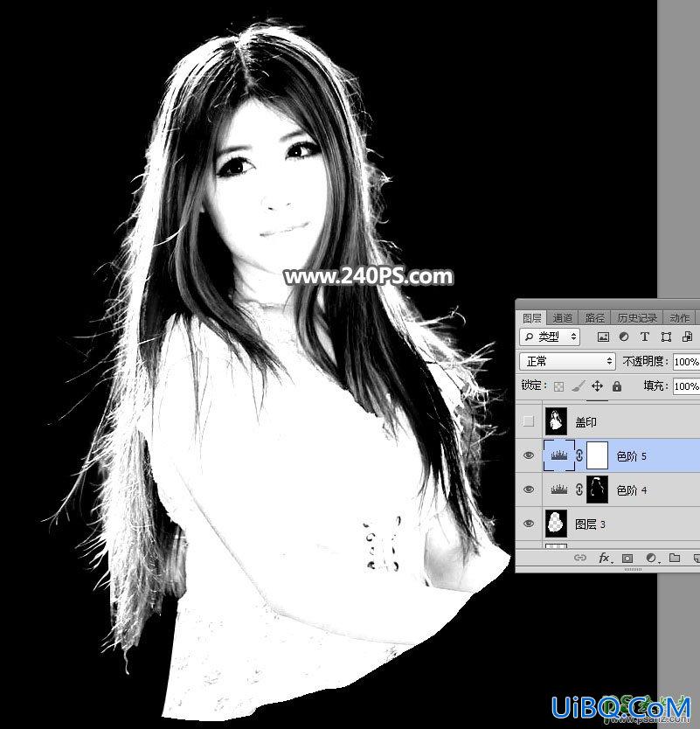Hide the 色阶 4 layer
700x729 pixels.
529,489
